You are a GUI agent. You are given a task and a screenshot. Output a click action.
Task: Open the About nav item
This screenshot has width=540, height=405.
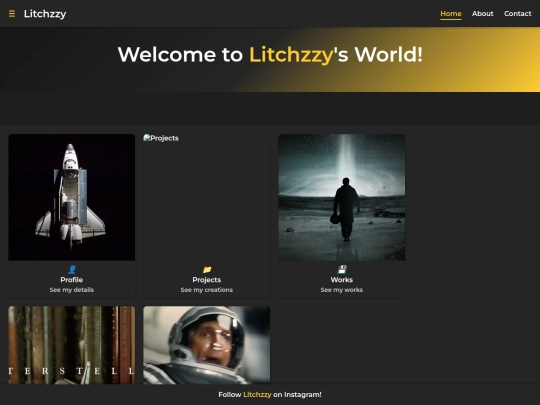coord(482,14)
